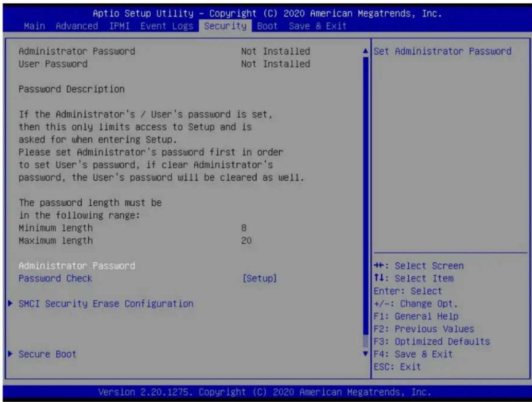Click the ESC: Exit hint

397,367
